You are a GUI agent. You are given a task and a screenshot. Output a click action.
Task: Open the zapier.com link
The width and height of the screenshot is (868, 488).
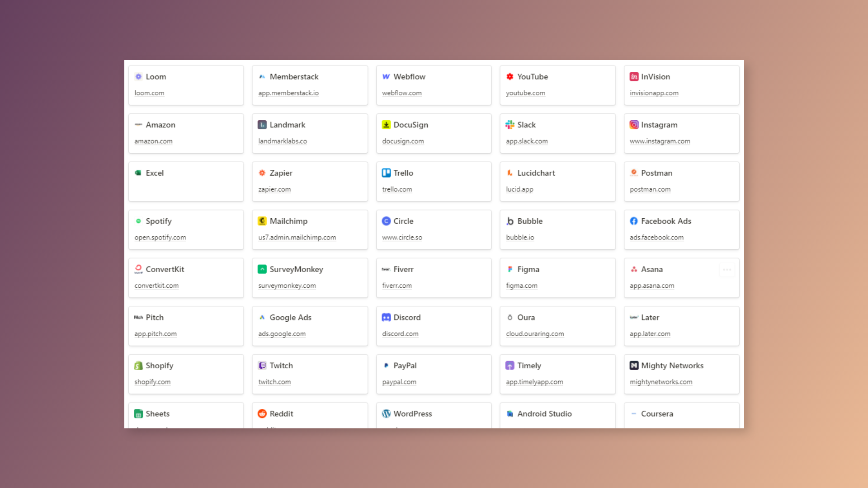tap(274, 189)
